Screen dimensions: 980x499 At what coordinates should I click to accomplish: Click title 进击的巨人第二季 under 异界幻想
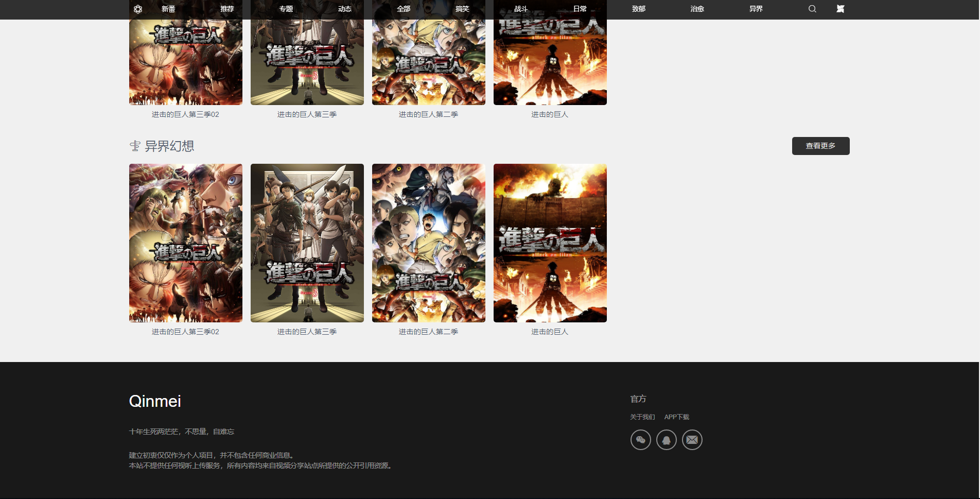[x=429, y=332]
